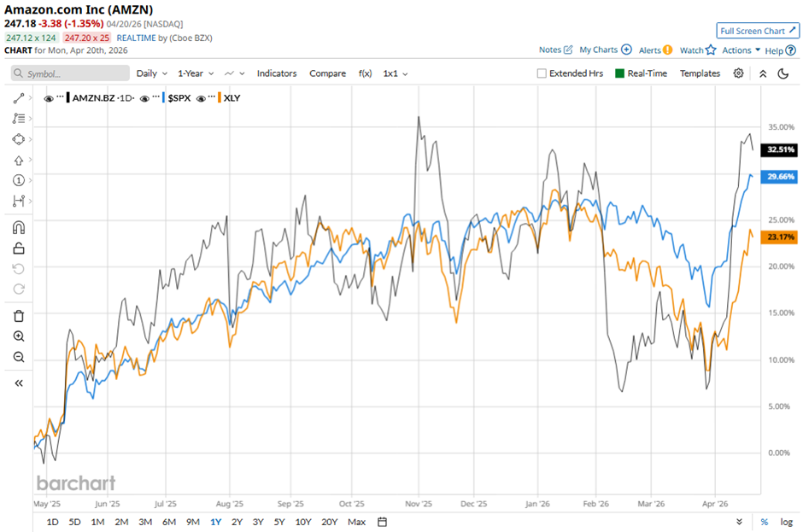This screenshot has width=803, height=532.
Task: Open Alerts exclamation icon
Action: (667, 50)
